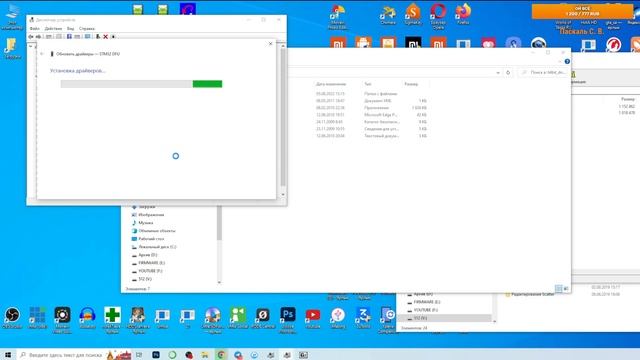
Task: Collapse the root node in Device Manager tree
Action: coord(31,46)
